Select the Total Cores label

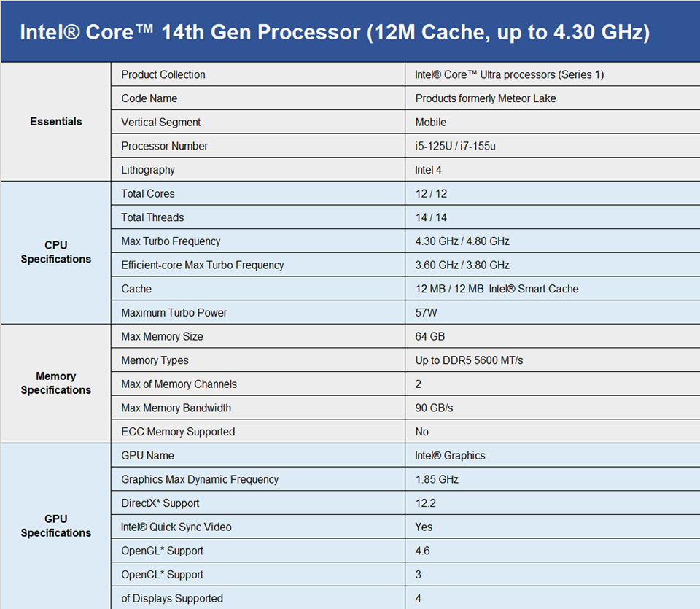(148, 193)
